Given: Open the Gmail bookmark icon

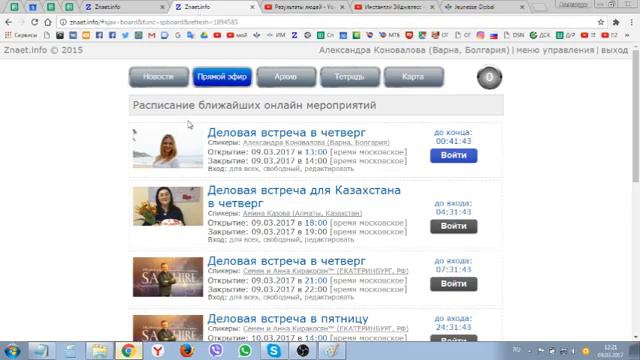Looking at the screenshot, I should pyautogui.click(x=151, y=35).
